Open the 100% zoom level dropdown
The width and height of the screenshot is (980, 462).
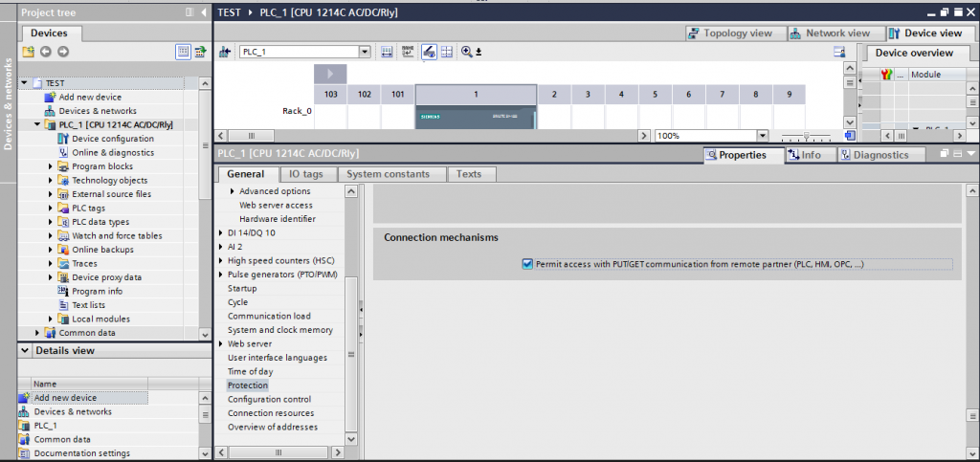pyautogui.click(x=762, y=136)
